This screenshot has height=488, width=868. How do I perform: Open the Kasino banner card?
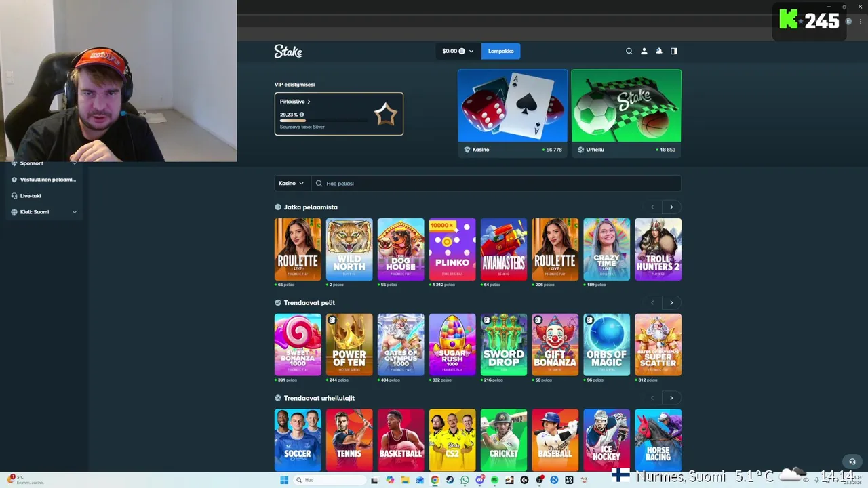(513, 113)
